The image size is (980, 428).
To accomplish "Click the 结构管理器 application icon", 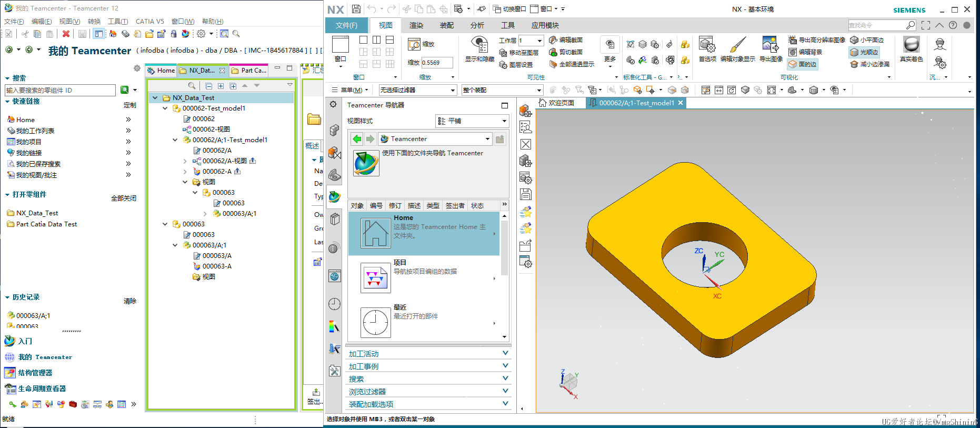I will tap(10, 373).
